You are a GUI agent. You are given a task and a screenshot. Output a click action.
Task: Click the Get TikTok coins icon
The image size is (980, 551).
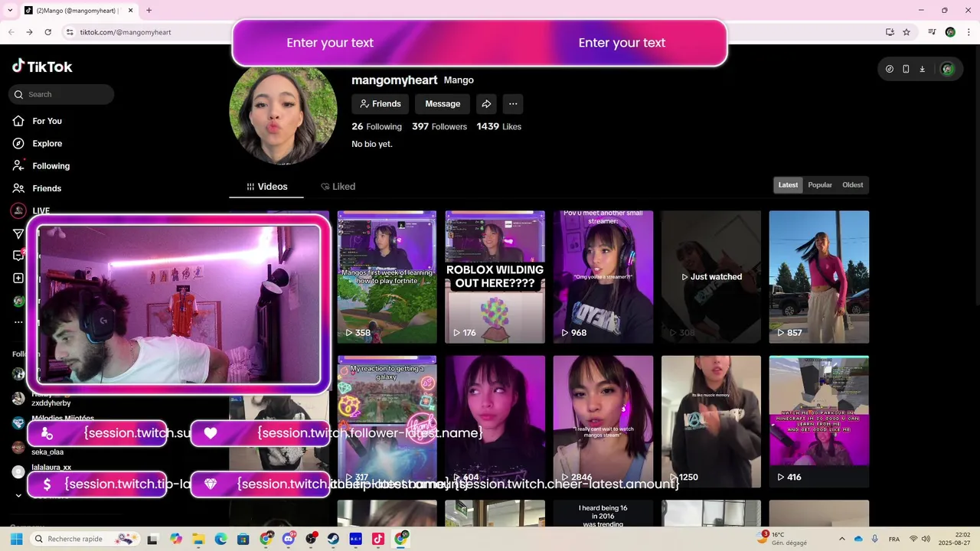(x=890, y=69)
